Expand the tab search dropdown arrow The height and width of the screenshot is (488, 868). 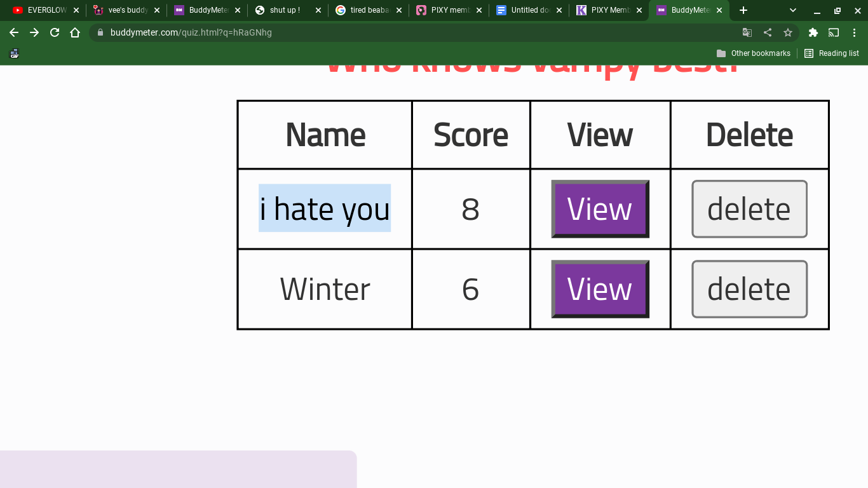[793, 10]
